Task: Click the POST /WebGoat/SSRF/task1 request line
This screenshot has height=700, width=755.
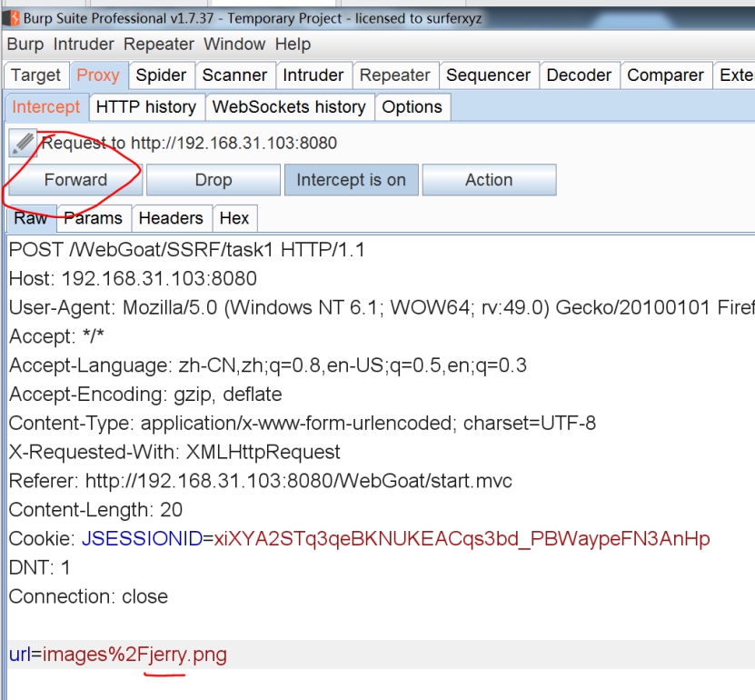Action: (187, 250)
